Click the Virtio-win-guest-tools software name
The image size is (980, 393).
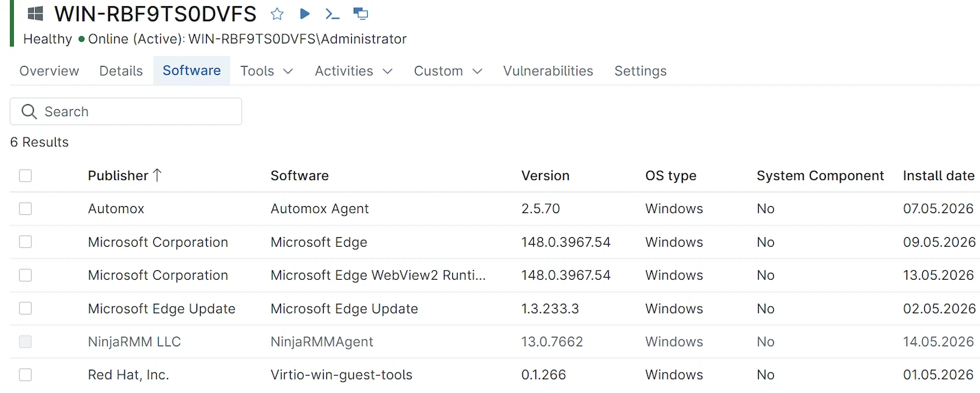pos(342,374)
